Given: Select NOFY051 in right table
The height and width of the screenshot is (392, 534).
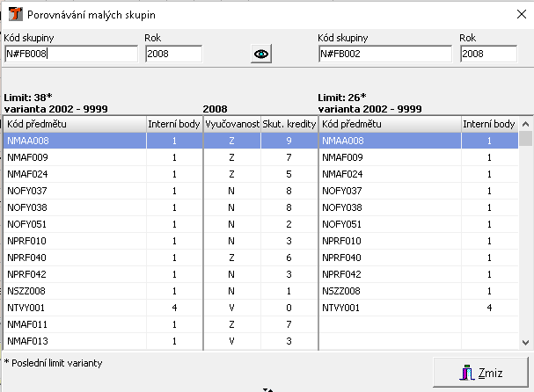Looking at the screenshot, I should pyautogui.click(x=389, y=224).
